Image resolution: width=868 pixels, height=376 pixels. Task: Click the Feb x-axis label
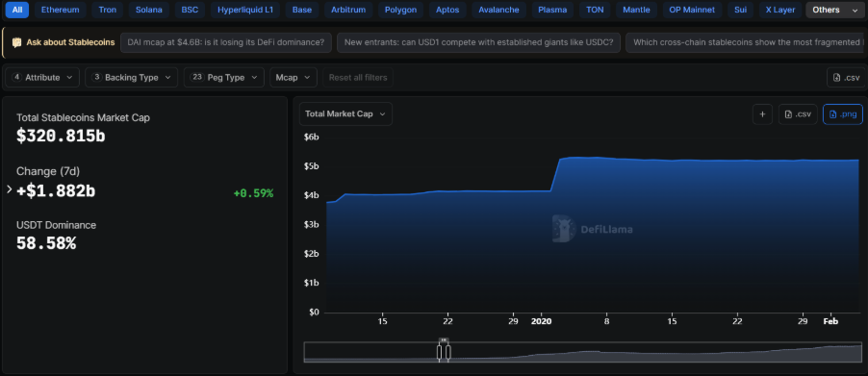pyautogui.click(x=830, y=321)
